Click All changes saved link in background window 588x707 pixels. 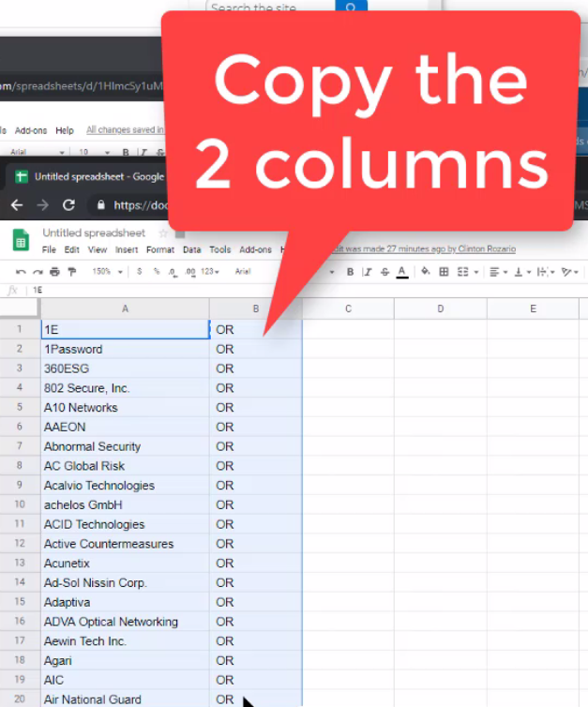point(126,129)
